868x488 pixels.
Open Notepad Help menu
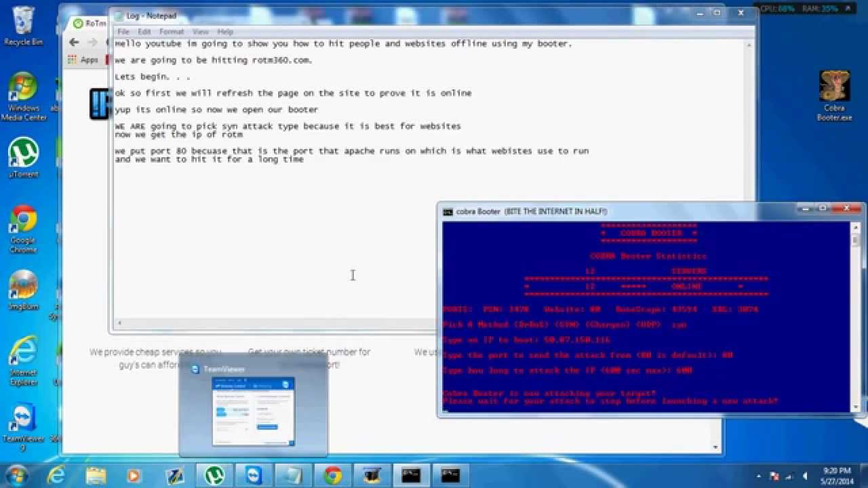tap(225, 32)
